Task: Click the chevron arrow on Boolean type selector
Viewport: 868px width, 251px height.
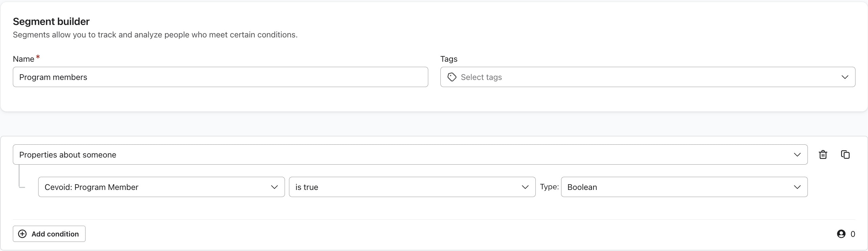Action: click(x=797, y=187)
